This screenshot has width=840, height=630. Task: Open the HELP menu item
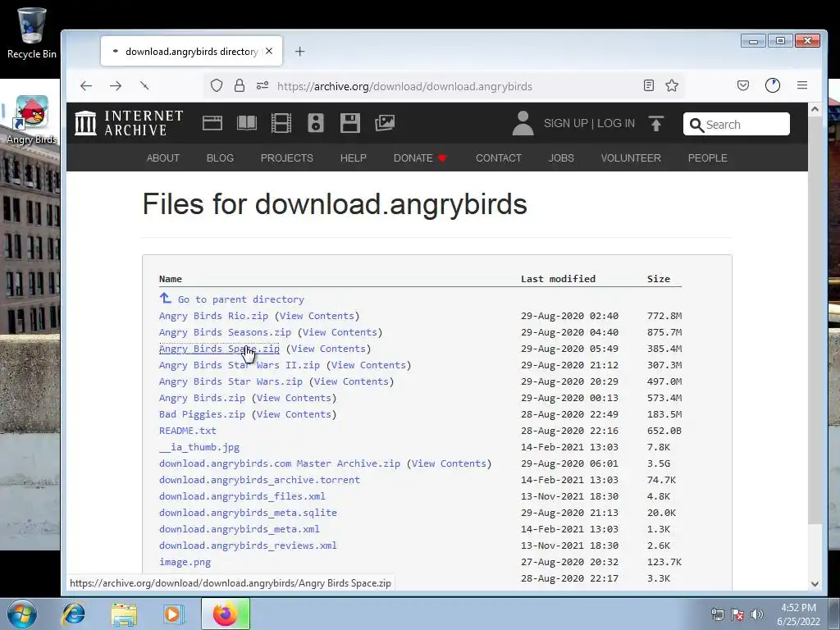click(353, 158)
